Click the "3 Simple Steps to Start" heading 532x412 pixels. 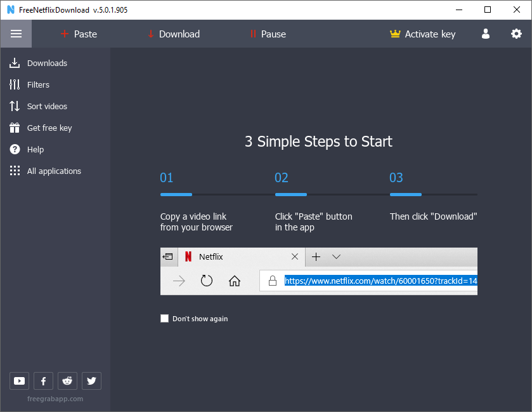tap(318, 142)
